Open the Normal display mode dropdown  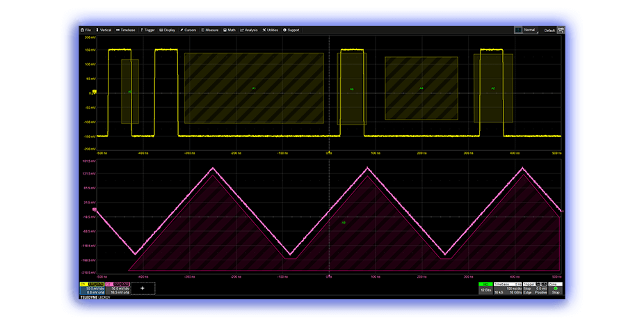(530, 30)
